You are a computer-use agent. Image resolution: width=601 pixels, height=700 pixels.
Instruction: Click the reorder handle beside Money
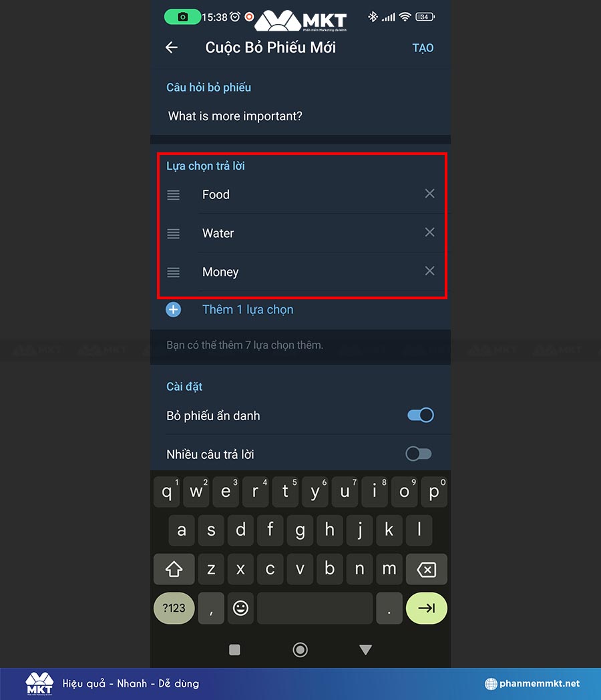point(173,273)
